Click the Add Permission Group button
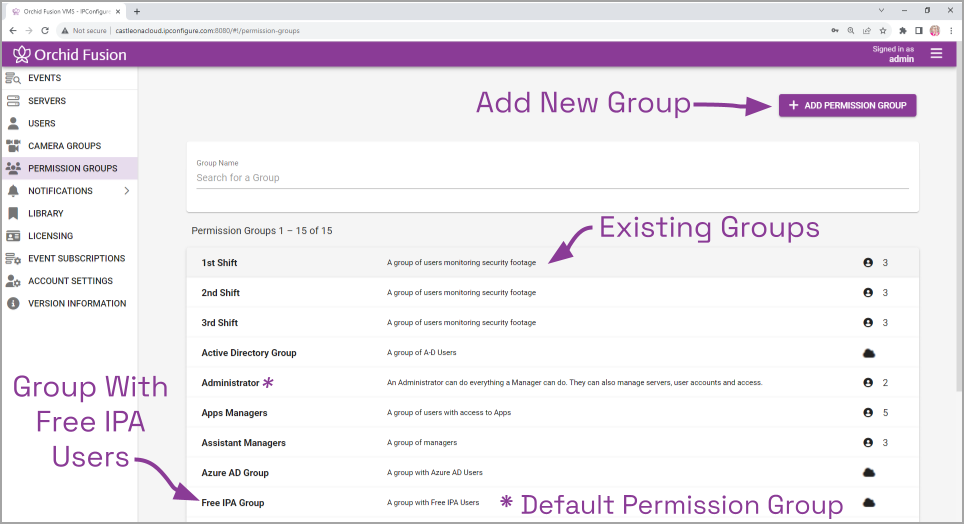This screenshot has height=524, width=964. 847,105
